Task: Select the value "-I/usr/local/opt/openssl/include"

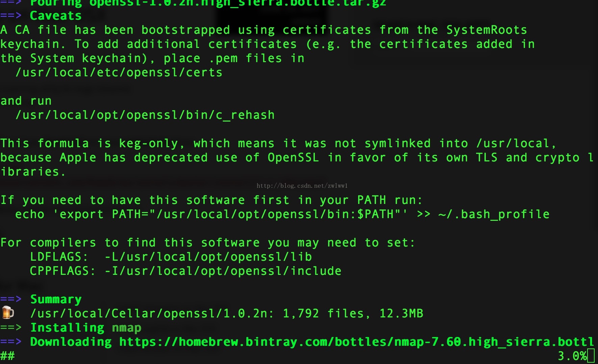Action: (x=223, y=271)
